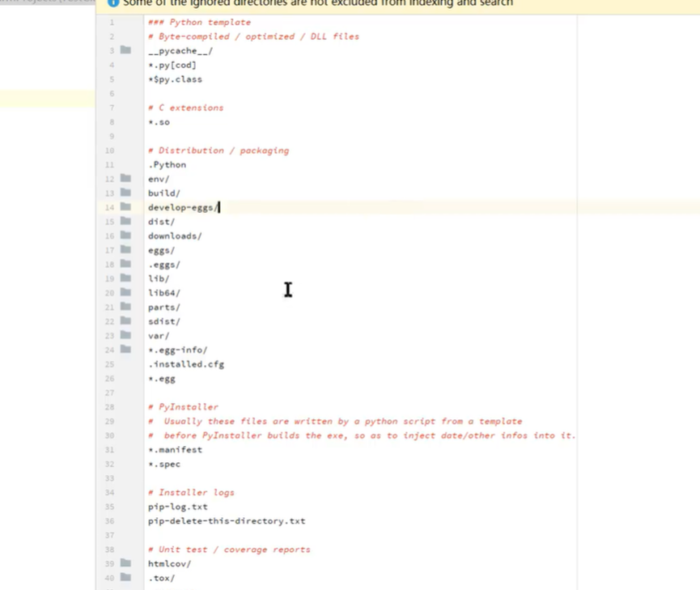The width and height of the screenshot is (700, 590).
Task: Click the folder gutter icon for build/
Action: (126, 193)
